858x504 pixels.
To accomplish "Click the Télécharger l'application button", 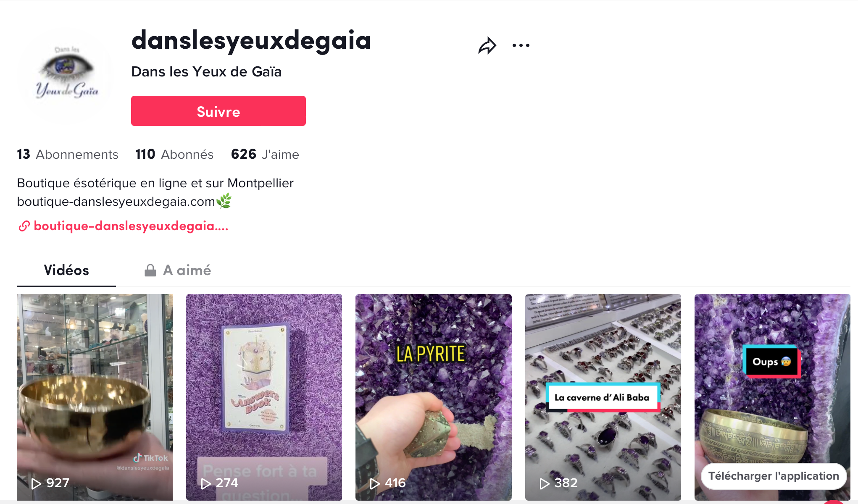I will [x=774, y=476].
